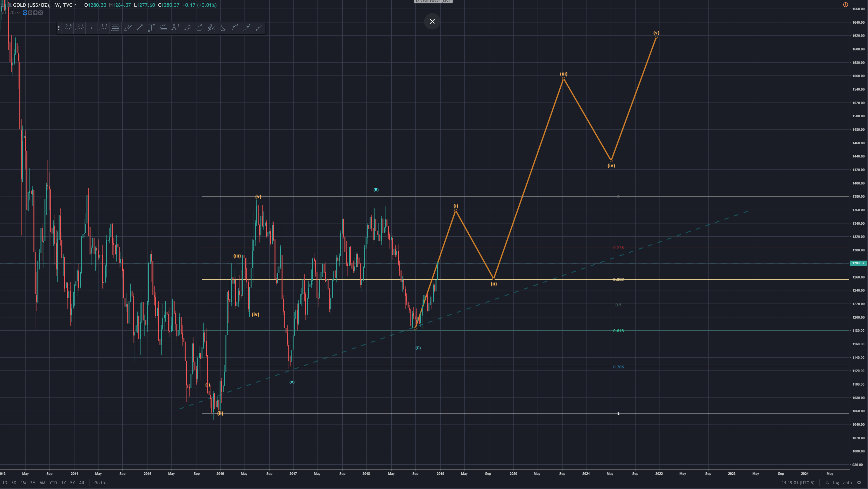The image size is (868, 489).
Task: Select the brush drawing tool
Action: [x=127, y=28]
